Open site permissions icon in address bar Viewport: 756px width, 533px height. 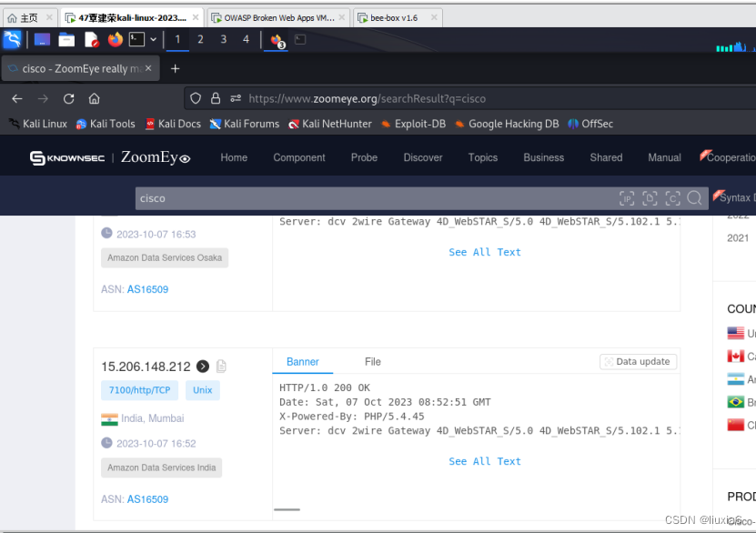pos(236,98)
